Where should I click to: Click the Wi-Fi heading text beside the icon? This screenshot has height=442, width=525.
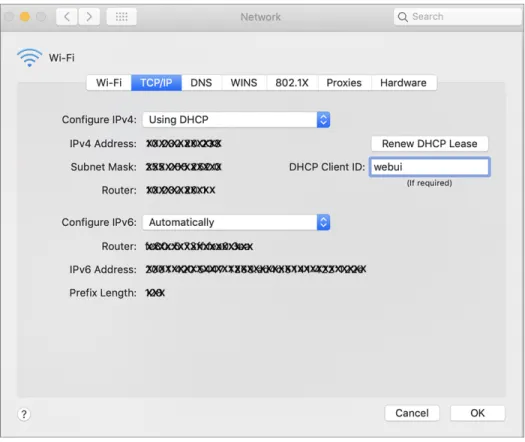point(62,58)
